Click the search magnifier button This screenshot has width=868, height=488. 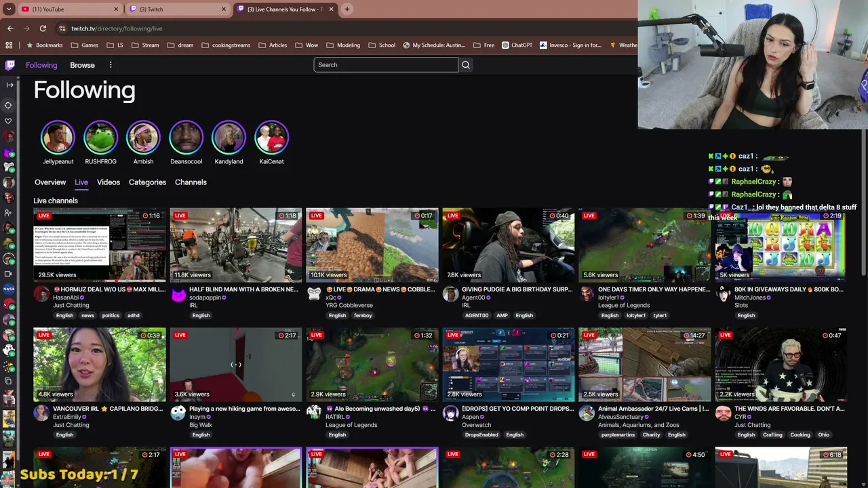466,65
